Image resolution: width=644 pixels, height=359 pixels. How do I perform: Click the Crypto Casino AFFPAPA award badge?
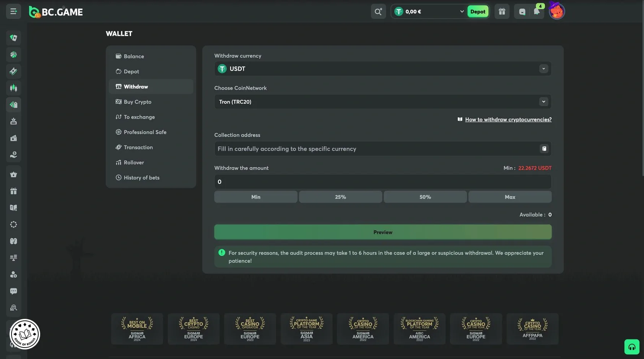(532, 329)
